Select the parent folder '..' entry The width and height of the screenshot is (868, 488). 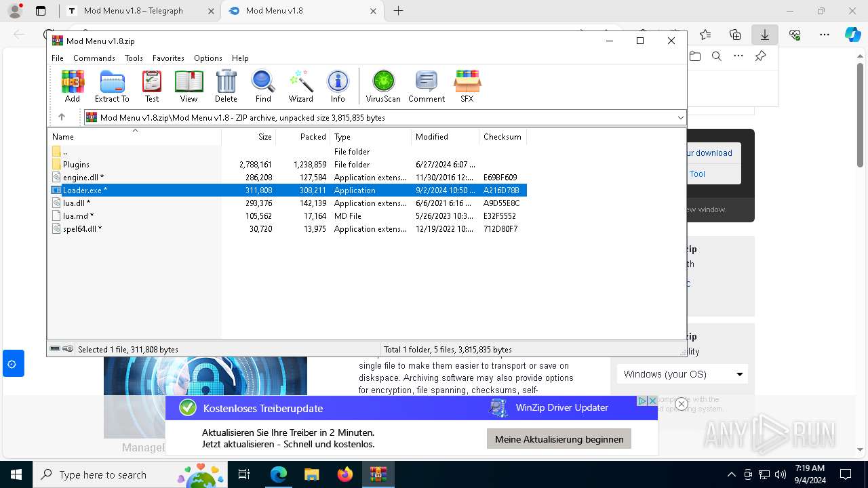[x=287, y=152]
